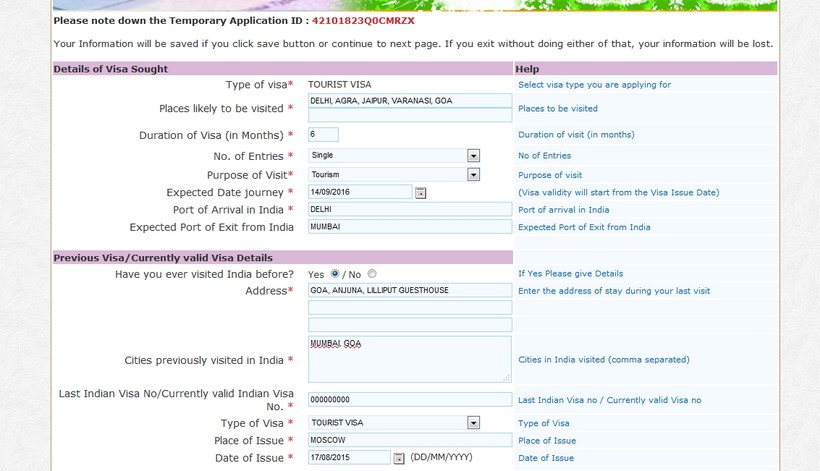Click the empty second places-to-visit line
820x471 pixels.
pyautogui.click(x=410, y=115)
